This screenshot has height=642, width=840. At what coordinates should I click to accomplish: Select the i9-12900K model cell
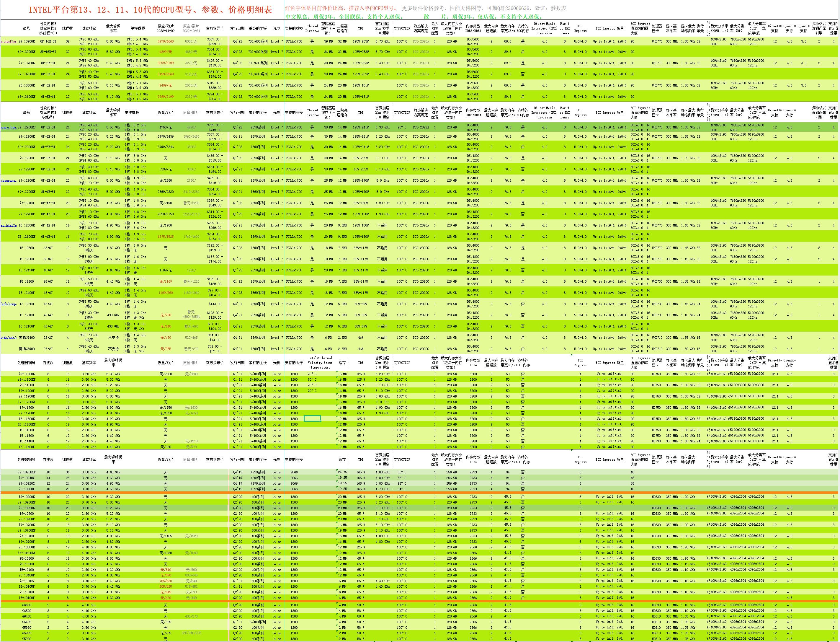tap(27, 136)
